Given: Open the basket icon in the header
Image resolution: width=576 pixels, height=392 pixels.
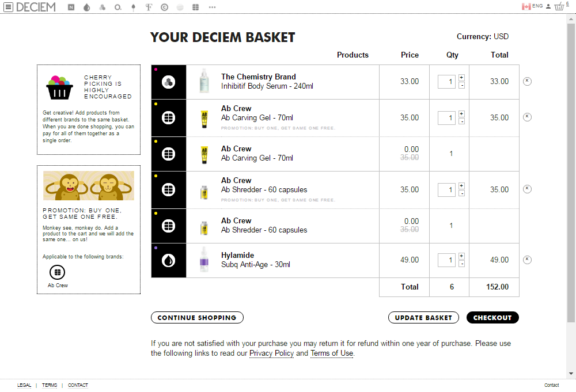Looking at the screenshot, I should [559, 6].
